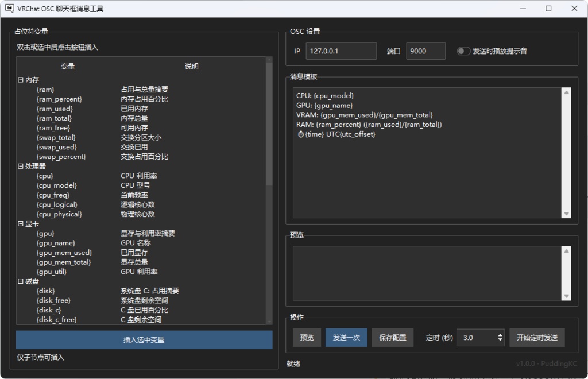Enable 发送时播放提示音 switch
Screen dimensions: 588x379
pyautogui.click(x=463, y=51)
